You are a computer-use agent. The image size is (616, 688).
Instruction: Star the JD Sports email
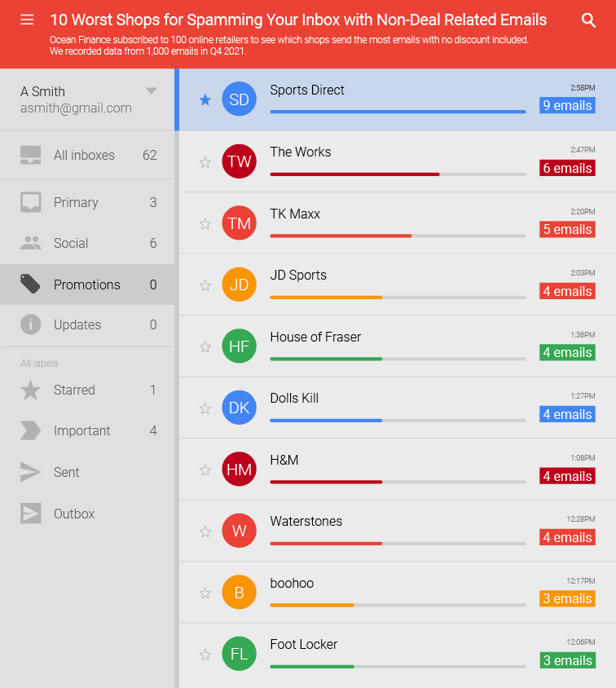click(x=205, y=285)
